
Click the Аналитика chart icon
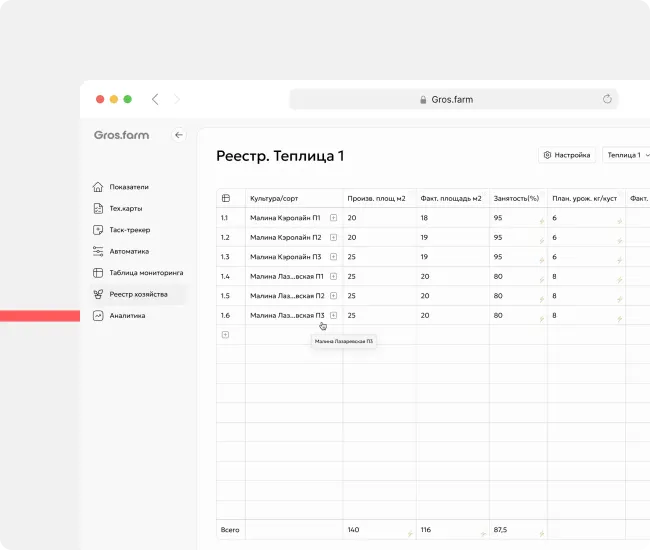click(x=98, y=316)
